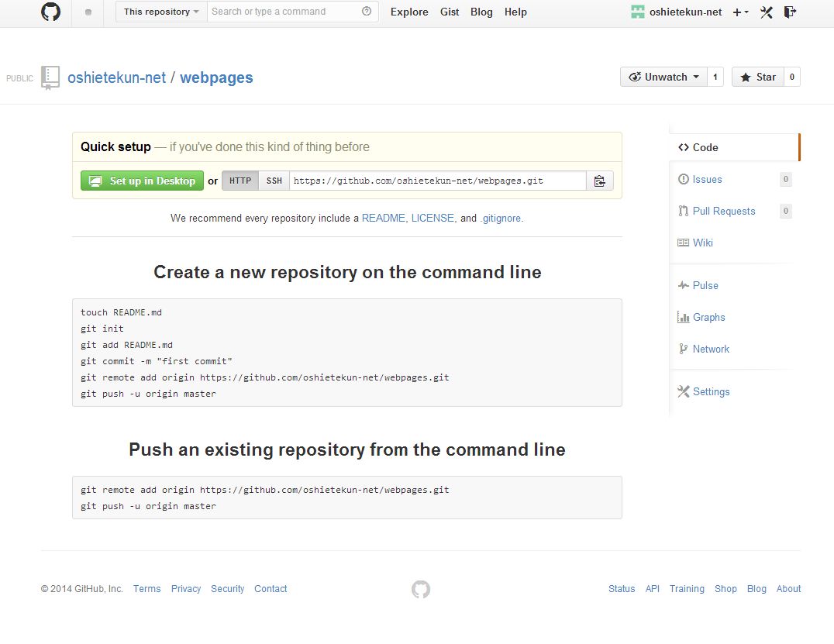834x644 pixels.
Task: Open the API footer link
Action: (652, 589)
